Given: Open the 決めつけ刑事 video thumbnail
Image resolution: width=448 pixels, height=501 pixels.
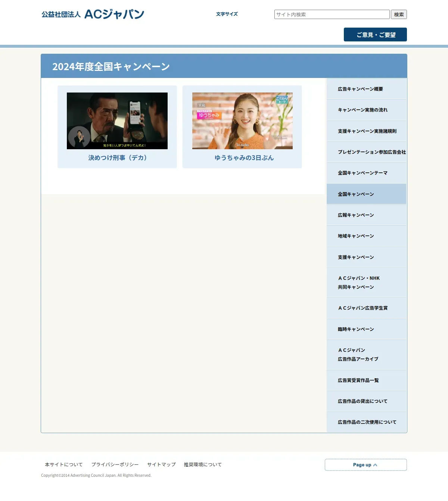Looking at the screenshot, I should pos(117,121).
